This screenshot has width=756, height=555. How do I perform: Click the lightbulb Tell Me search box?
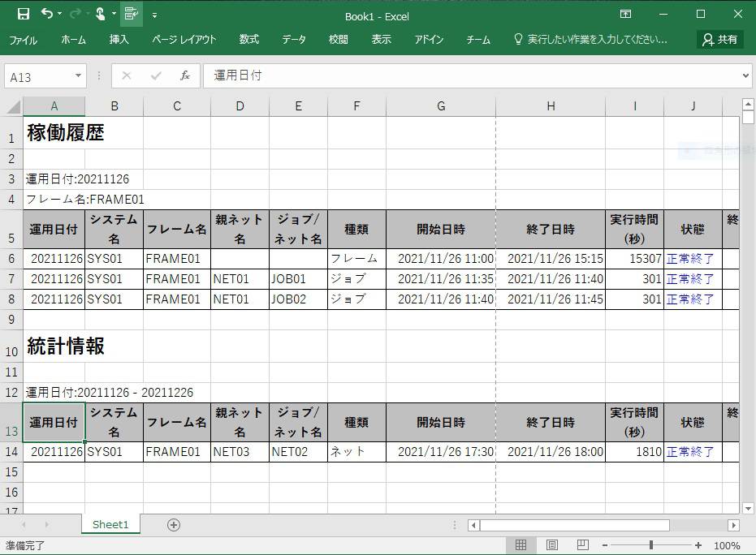click(x=590, y=40)
